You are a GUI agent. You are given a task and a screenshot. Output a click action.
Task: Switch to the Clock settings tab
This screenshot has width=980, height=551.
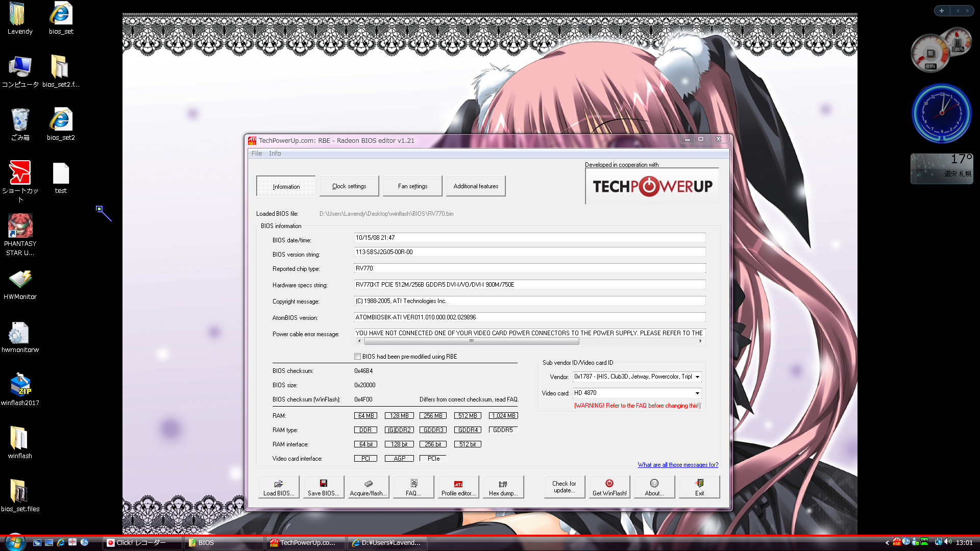[x=349, y=186]
